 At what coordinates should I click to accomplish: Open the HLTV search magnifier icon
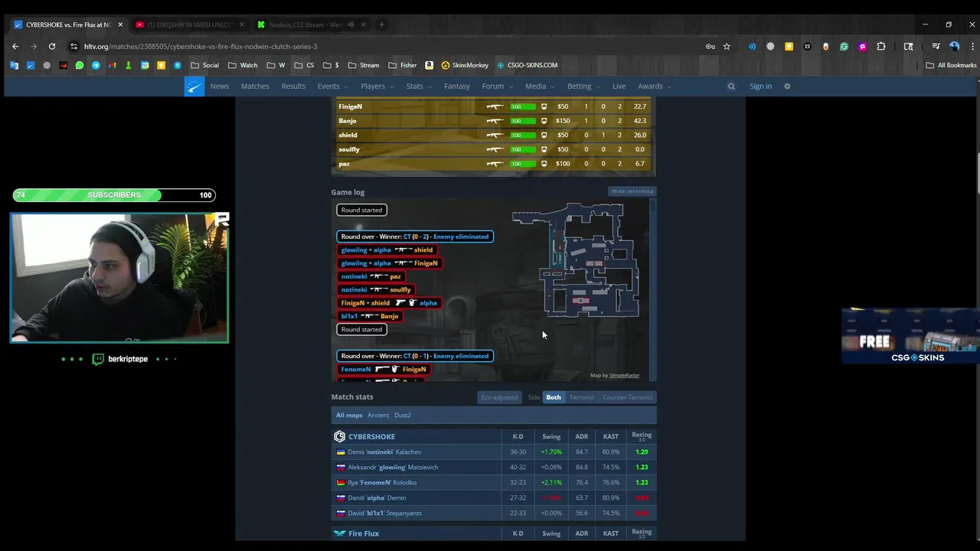(731, 86)
